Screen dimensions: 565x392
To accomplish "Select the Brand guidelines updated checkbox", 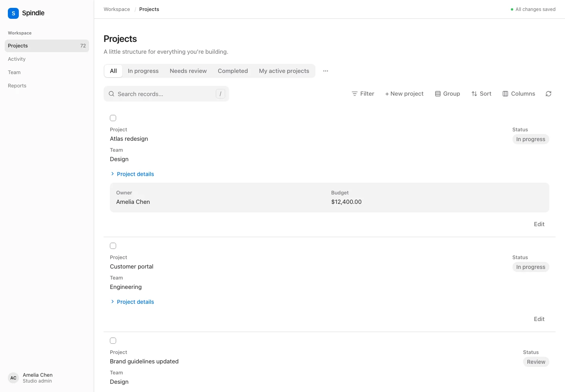I will click(x=113, y=341).
